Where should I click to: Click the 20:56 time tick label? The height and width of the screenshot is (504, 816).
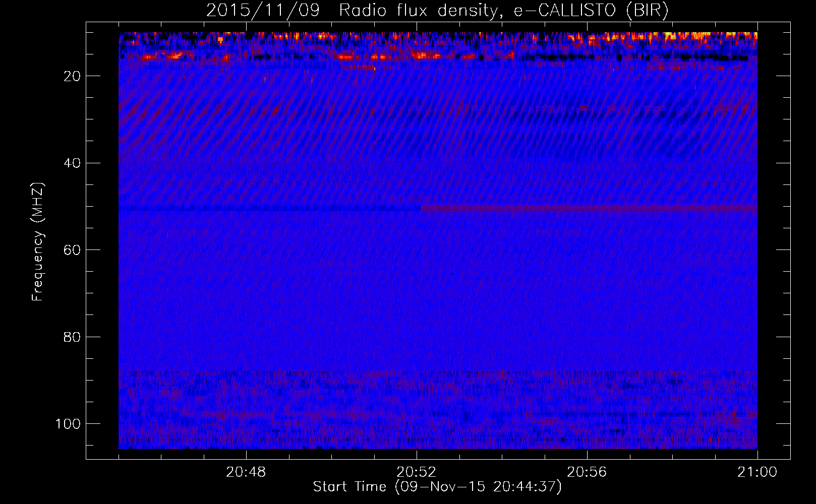[x=587, y=472]
